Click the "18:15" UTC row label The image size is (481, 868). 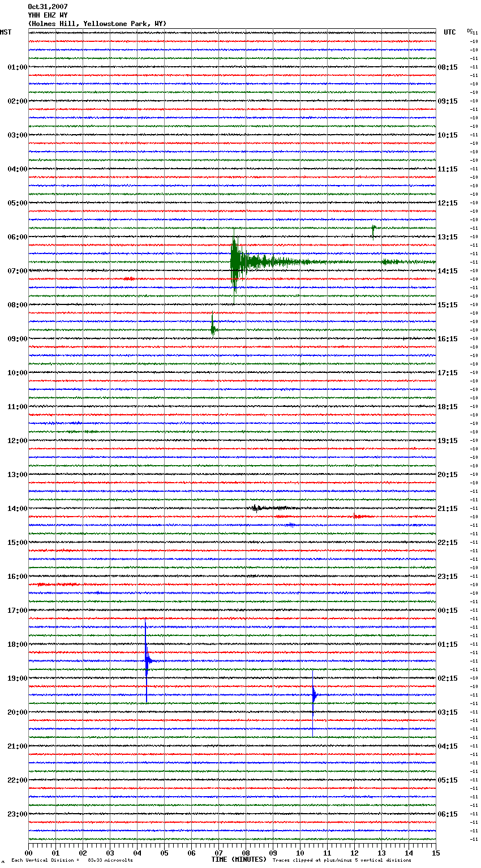[x=448, y=407]
